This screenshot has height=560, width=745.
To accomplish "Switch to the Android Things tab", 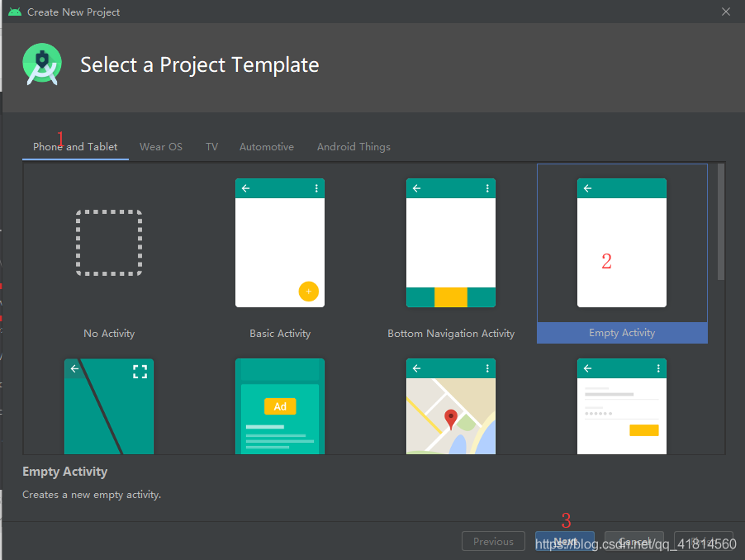I will 354,146.
